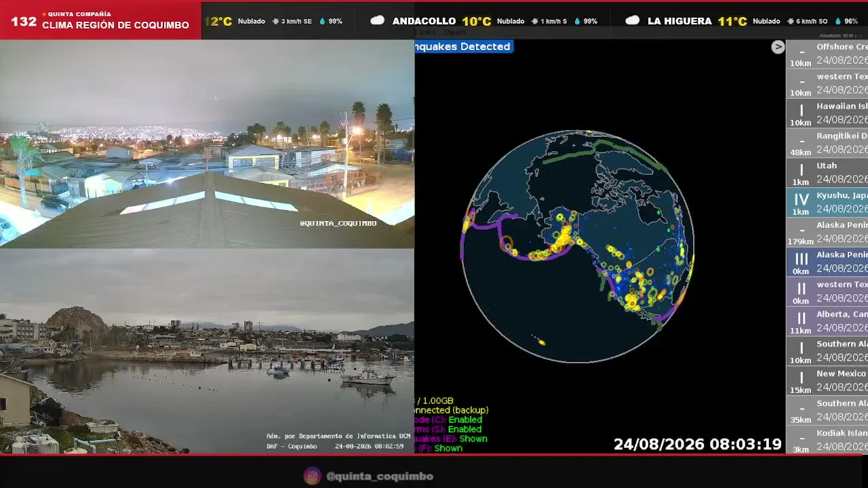
Task: Click the La Higuera cloud weather icon
Action: click(x=632, y=20)
